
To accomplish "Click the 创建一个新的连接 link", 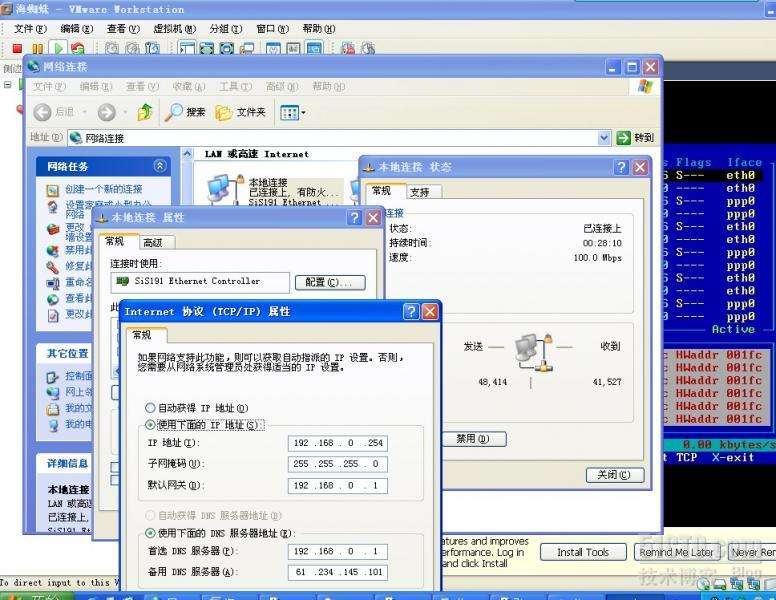I will (x=104, y=189).
